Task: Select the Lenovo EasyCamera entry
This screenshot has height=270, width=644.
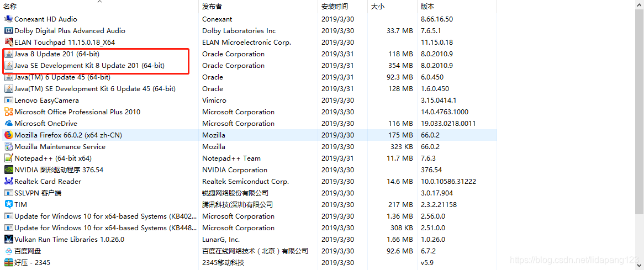Action: 46,100
